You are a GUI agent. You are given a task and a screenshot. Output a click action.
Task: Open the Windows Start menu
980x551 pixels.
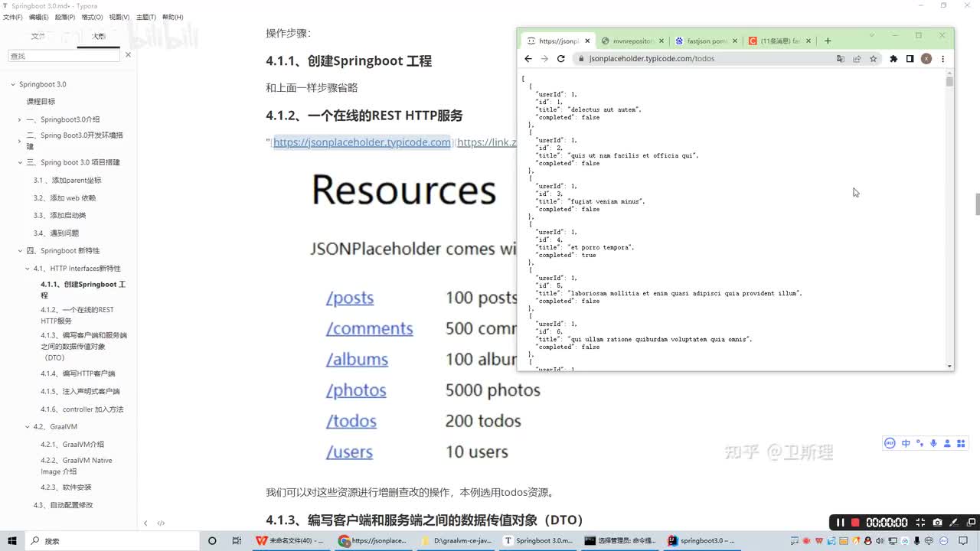coord(13,541)
